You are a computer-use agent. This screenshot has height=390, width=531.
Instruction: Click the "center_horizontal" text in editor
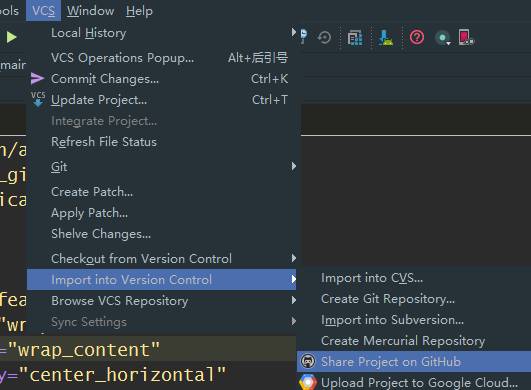pos(123,375)
